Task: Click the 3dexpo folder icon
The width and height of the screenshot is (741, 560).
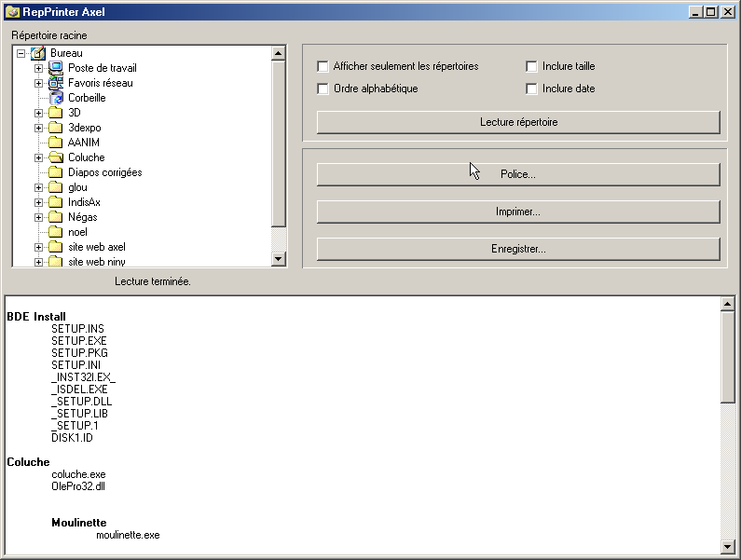Action: [56, 128]
